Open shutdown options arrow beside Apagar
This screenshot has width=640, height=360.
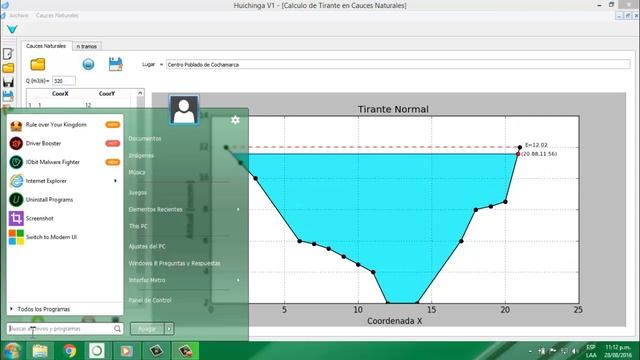pyautogui.click(x=169, y=329)
